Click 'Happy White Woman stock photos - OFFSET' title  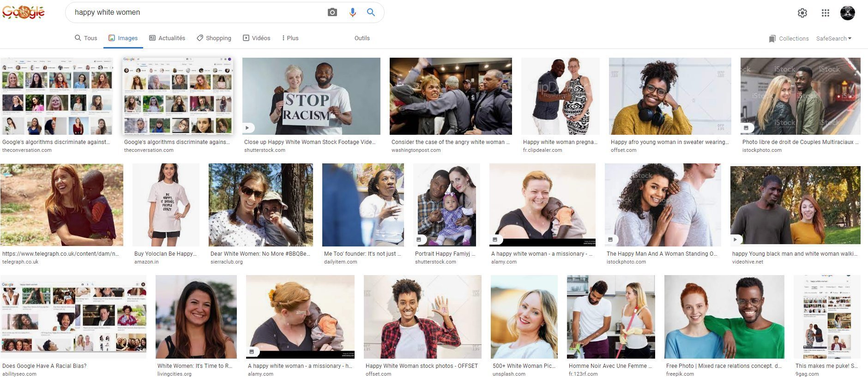[422, 366]
